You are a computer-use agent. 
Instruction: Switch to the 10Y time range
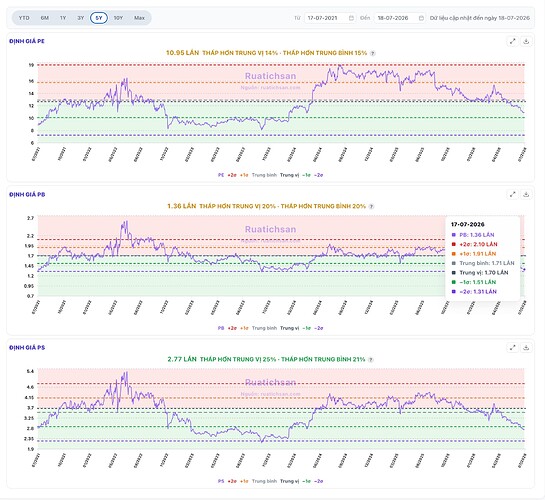point(118,18)
